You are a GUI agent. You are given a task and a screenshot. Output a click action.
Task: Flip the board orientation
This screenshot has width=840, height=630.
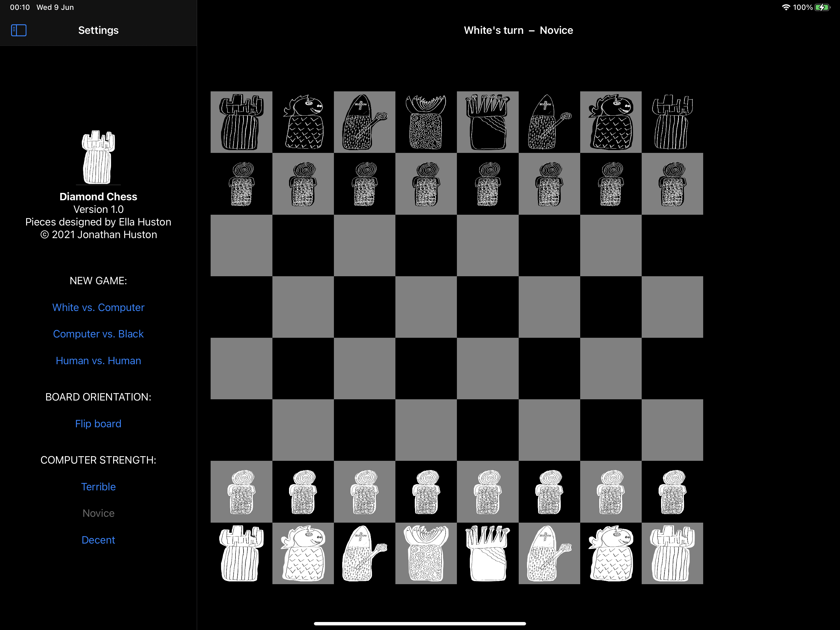(x=98, y=424)
